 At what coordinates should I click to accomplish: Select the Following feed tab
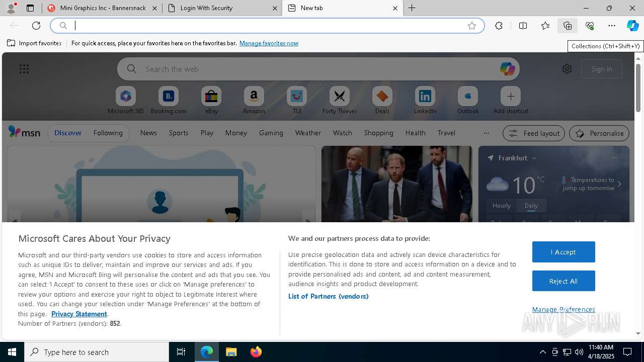click(x=108, y=133)
